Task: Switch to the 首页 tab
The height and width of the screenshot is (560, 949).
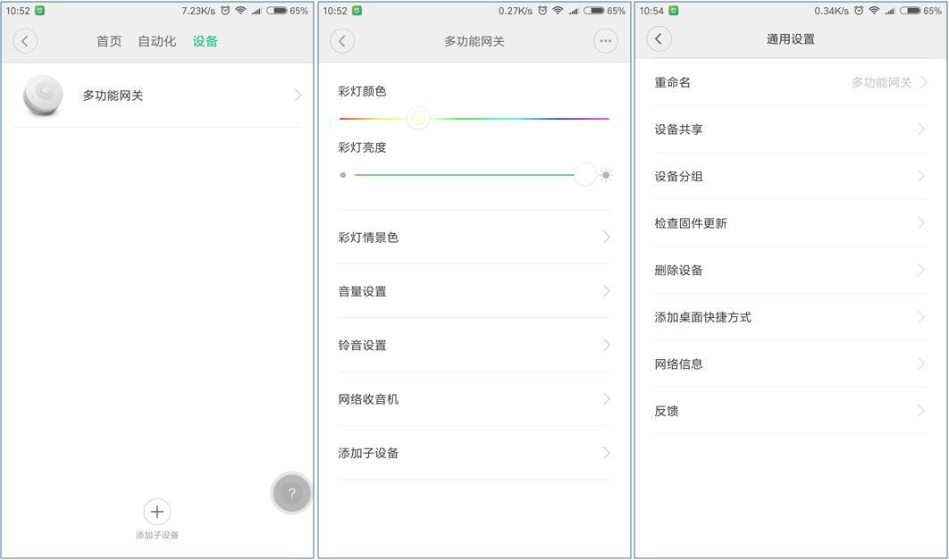Action: (x=108, y=41)
